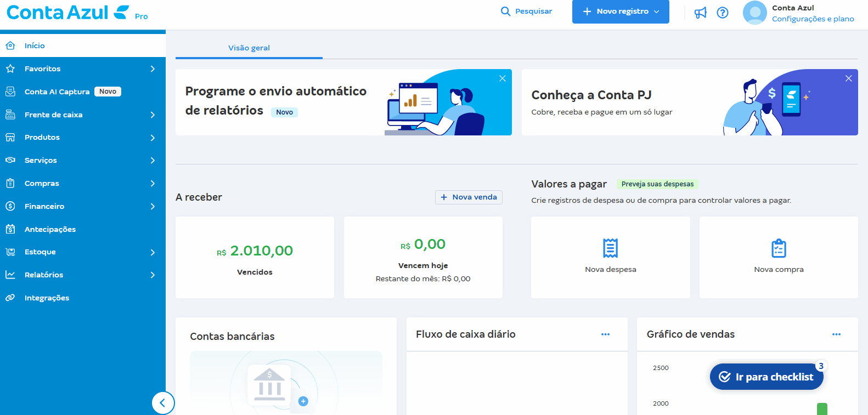Click the Frente de caixa register icon
868x415 pixels.
click(x=10, y=115)
